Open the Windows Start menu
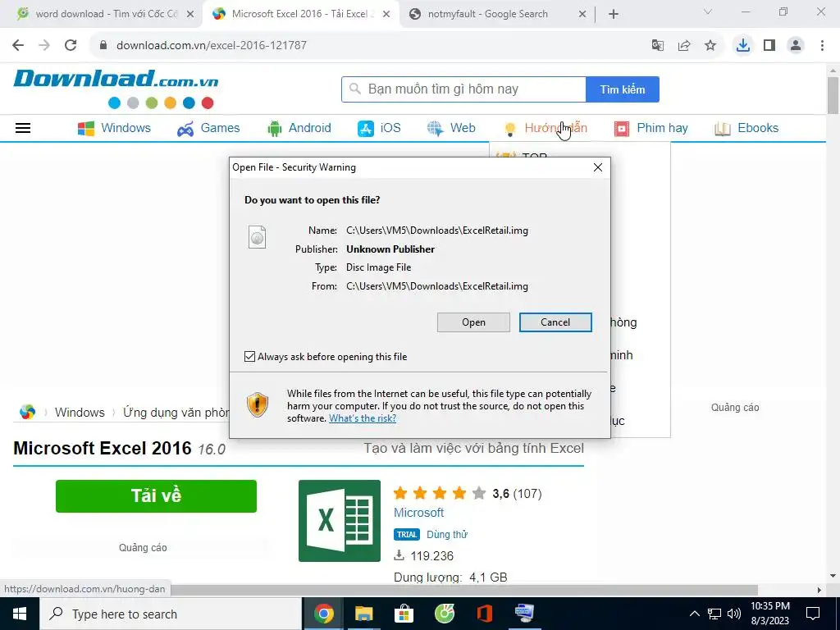840x630 pixels. point(20,614)
